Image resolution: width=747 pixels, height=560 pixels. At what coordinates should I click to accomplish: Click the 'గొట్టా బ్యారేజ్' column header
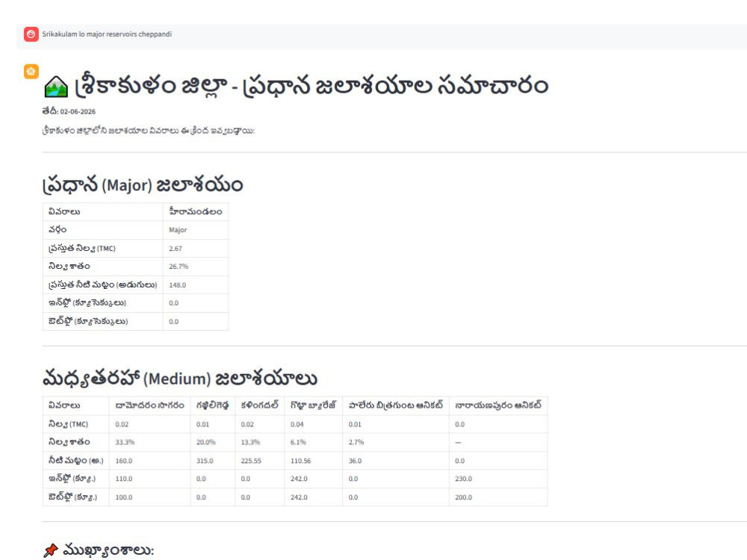313,405
